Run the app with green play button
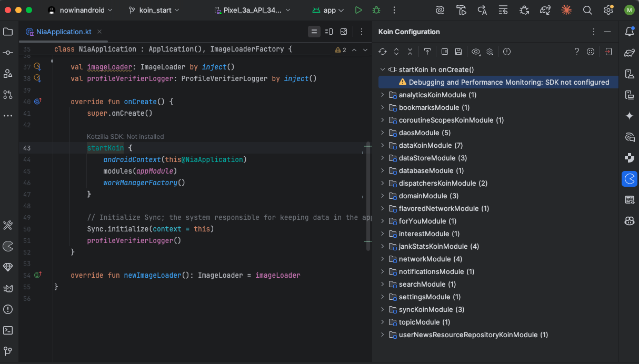This screenshot has width=639, height=364. (358, 10)
